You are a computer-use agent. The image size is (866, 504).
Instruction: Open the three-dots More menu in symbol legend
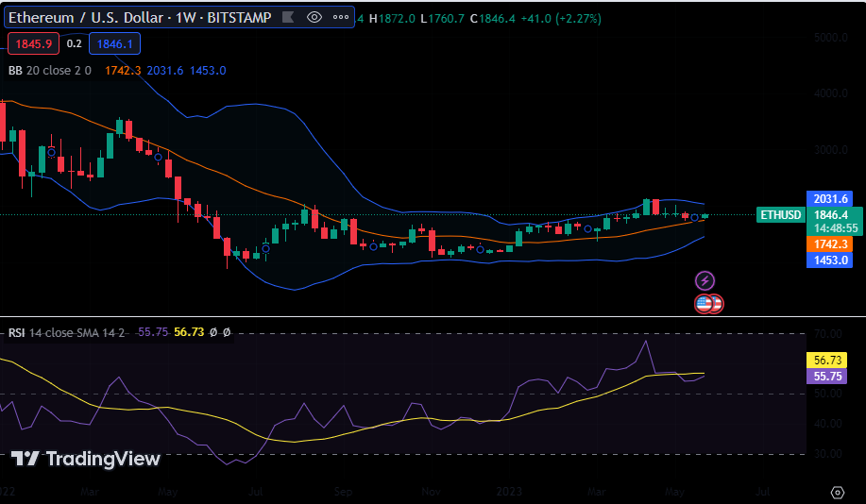[x=340, y=18]
